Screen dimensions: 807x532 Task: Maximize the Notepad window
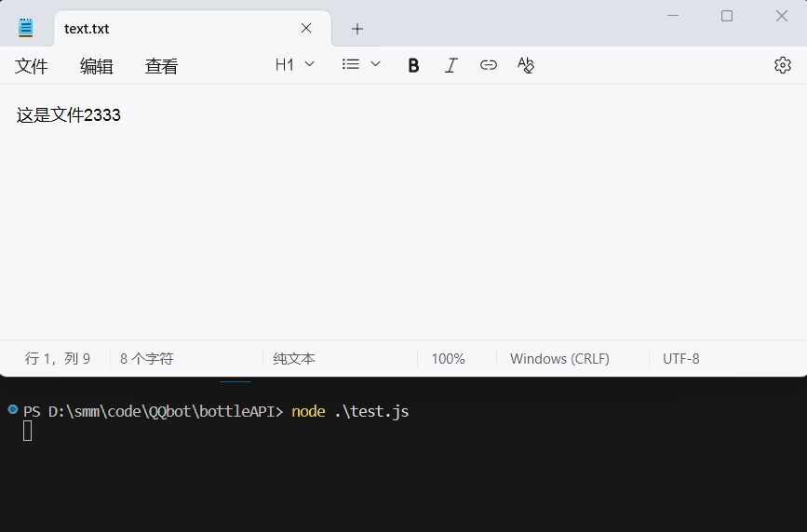[727, 16]
